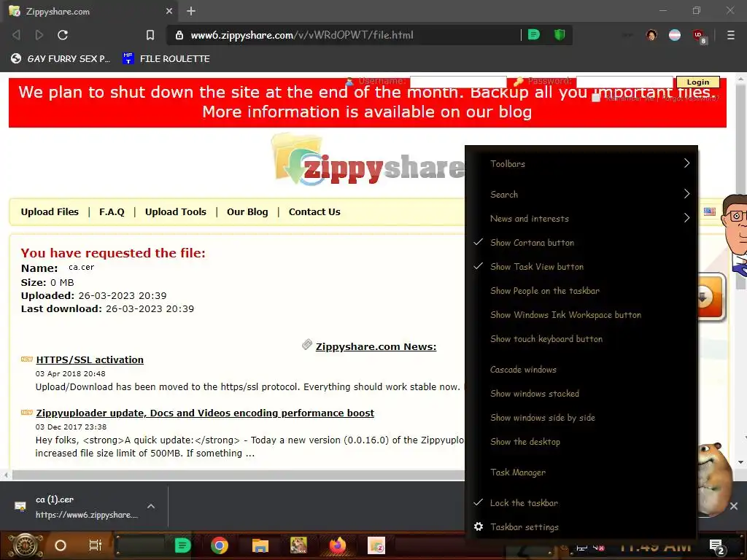Open the Zippyuploader update news link
The width and height of the screenshot is (747, 560).
(205, 413)
